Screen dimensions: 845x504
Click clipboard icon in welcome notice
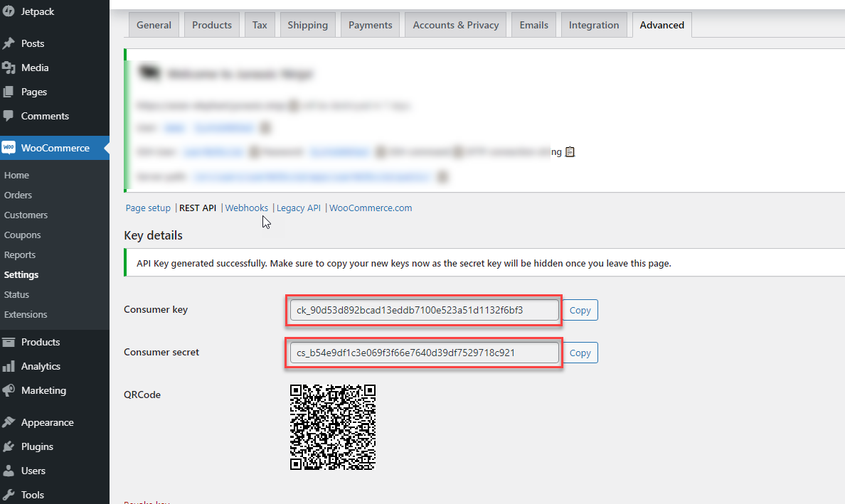pos(570,152)
